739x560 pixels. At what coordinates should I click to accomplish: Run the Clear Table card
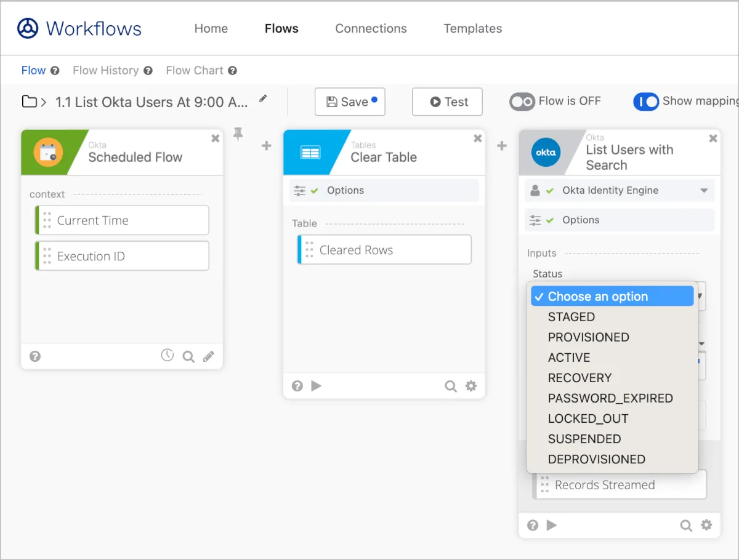coord(317,386)
